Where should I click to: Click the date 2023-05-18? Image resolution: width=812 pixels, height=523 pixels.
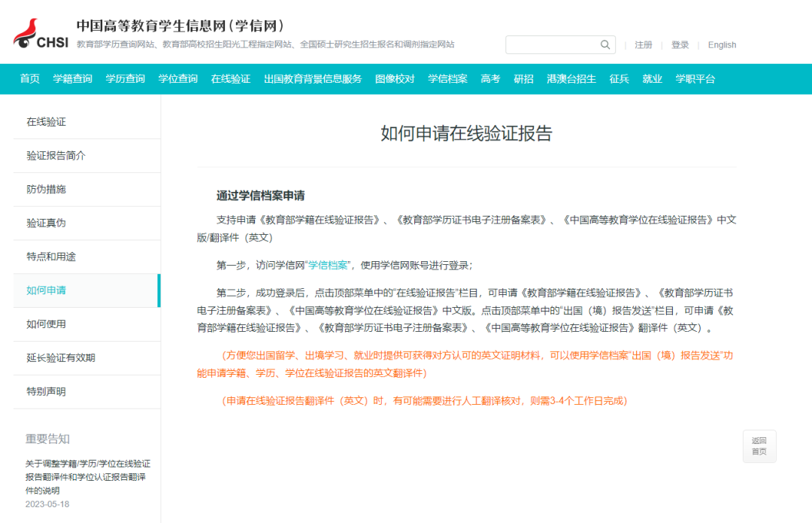pos(47,504)
